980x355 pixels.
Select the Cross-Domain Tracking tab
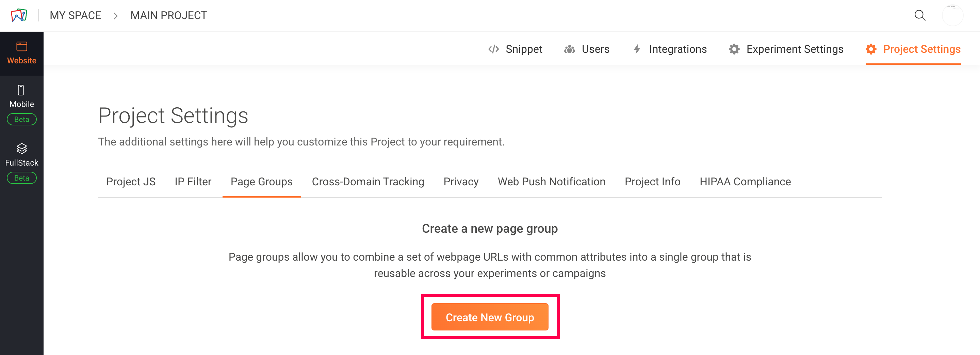click(x=368, y=182)
